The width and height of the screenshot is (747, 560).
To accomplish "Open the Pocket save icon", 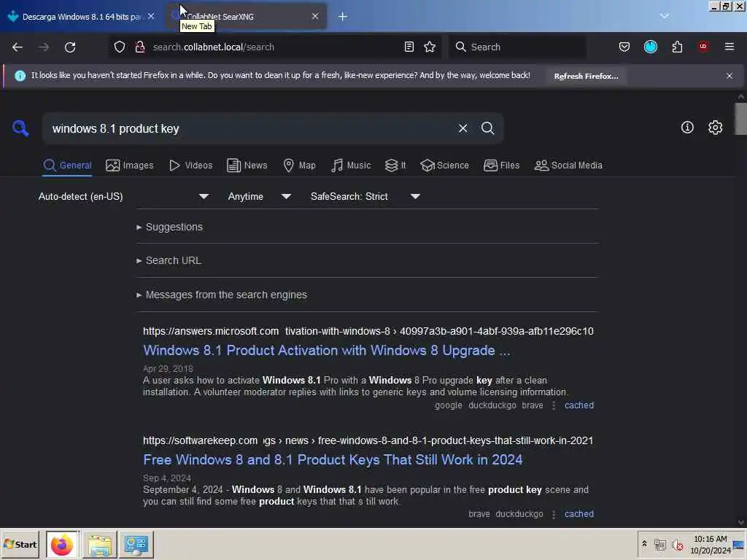I will (x=624, y=47).
